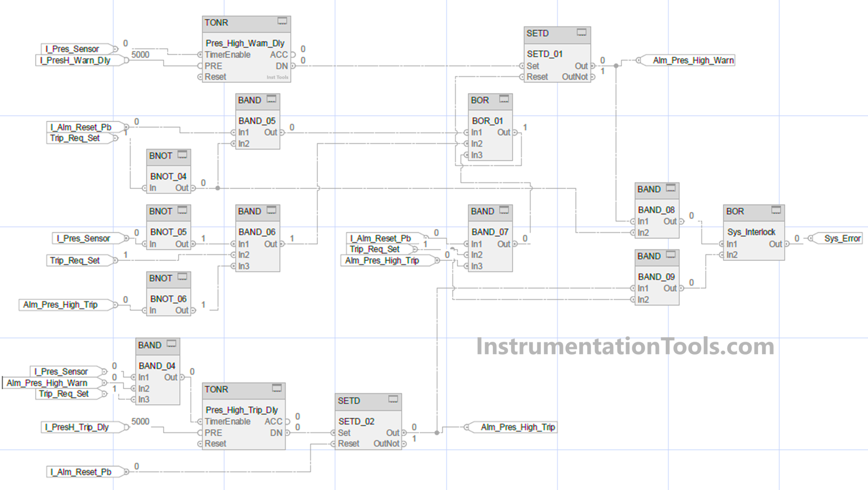The image size is (868, 490).
Task: Open properties button on BAND_05 block
Action: pos(271,99)
